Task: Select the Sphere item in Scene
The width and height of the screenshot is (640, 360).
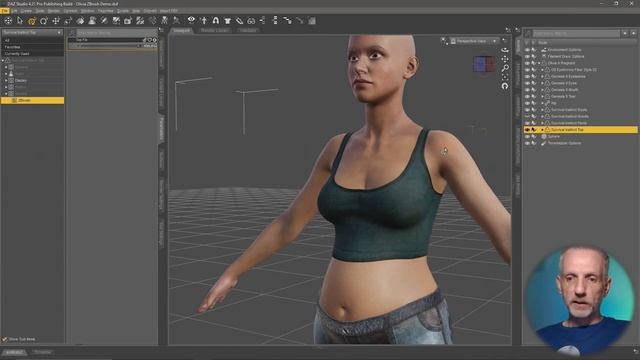Action: pyautogui.click(x=554, y=136)
